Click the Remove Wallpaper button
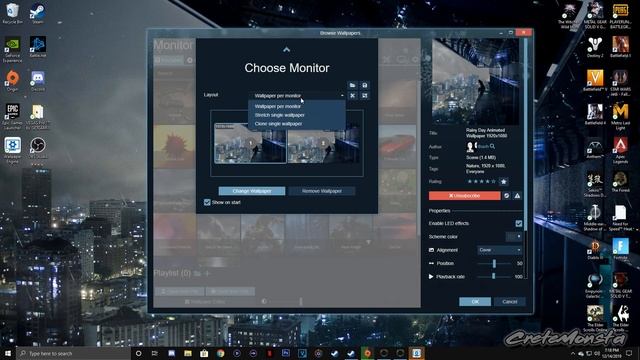The width and height of the screenshot is (640, 360). [322, 191]
